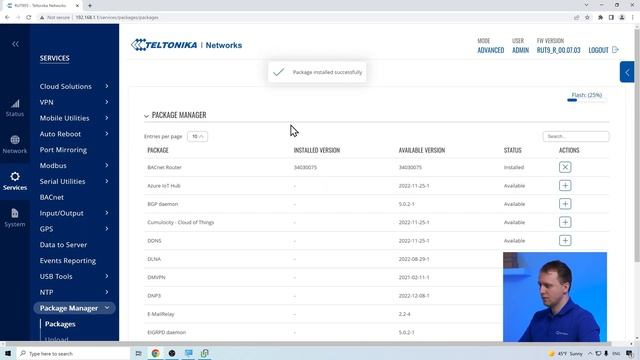Click the PACKAGE column header
Image resolution: width=640 pixels, height=360 pixels.
tap(158, 150)
